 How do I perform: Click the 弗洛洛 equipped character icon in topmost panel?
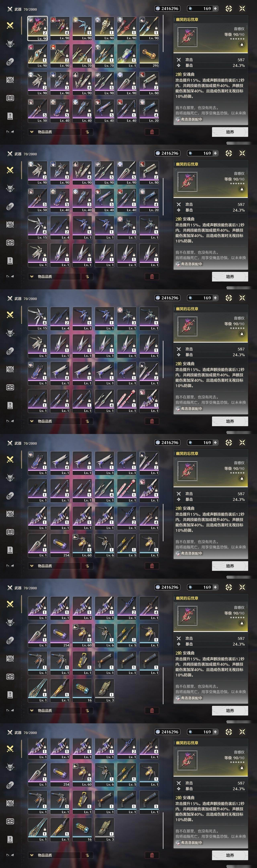pyautogui.click(x=178, y=119)
